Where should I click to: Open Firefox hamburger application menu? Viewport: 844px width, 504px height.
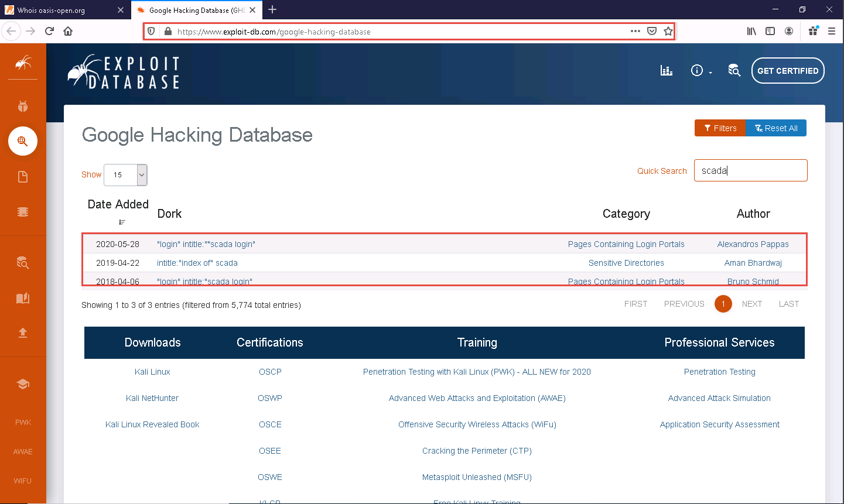831,32
